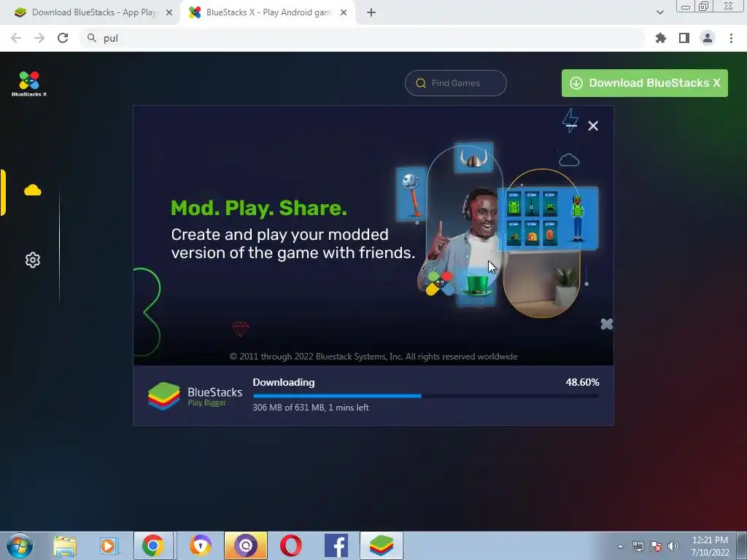Click the download progress bar
This screenshot has height=560, width=747.
pyautogui.click(x=426, y=396)
